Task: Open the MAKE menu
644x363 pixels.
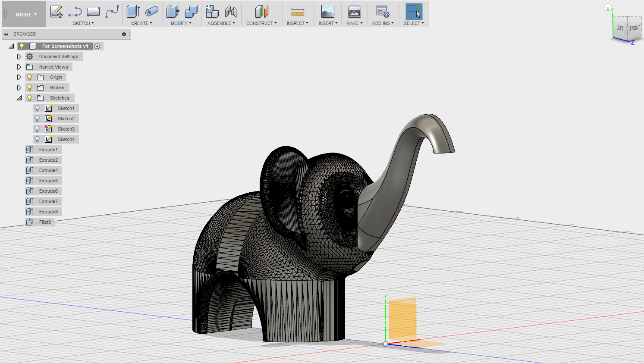Action: point(355,23)
